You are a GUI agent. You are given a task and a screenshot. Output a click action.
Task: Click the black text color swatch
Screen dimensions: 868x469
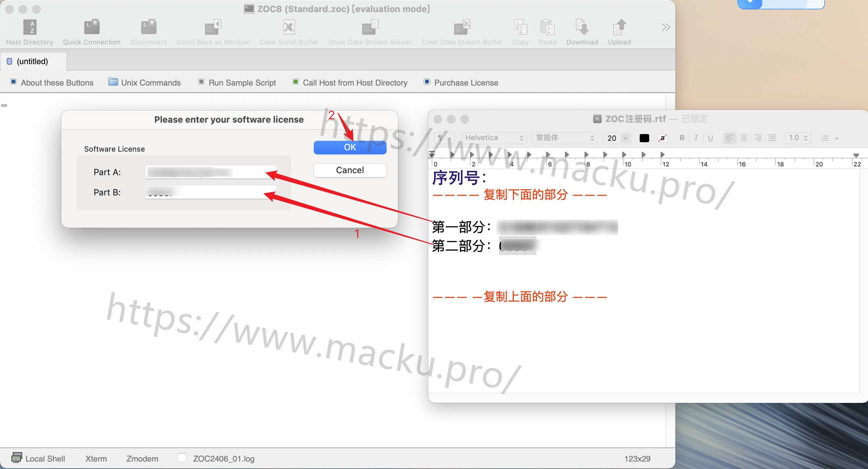tap(644, 138)
